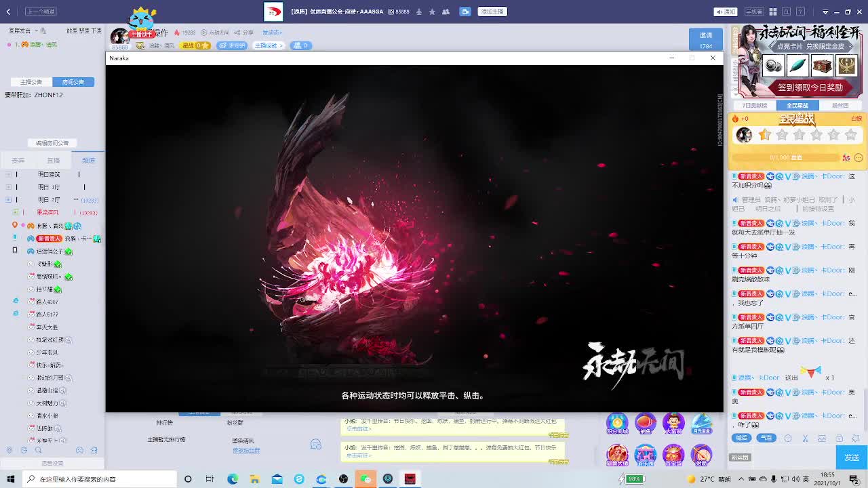Screen dimensions: 868x488
Task: Click the Windows search box
Action: pyautogui.click(x=98, y=479)
